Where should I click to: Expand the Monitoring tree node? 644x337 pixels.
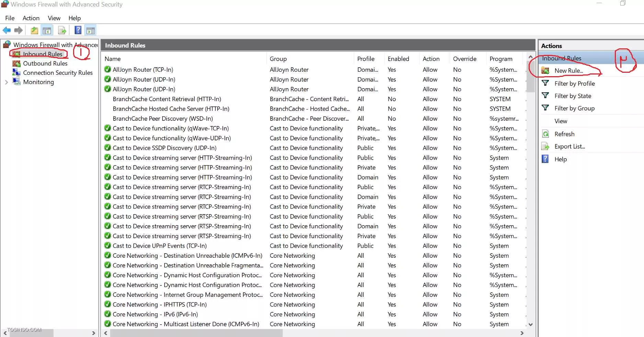[x=6, y=82]
